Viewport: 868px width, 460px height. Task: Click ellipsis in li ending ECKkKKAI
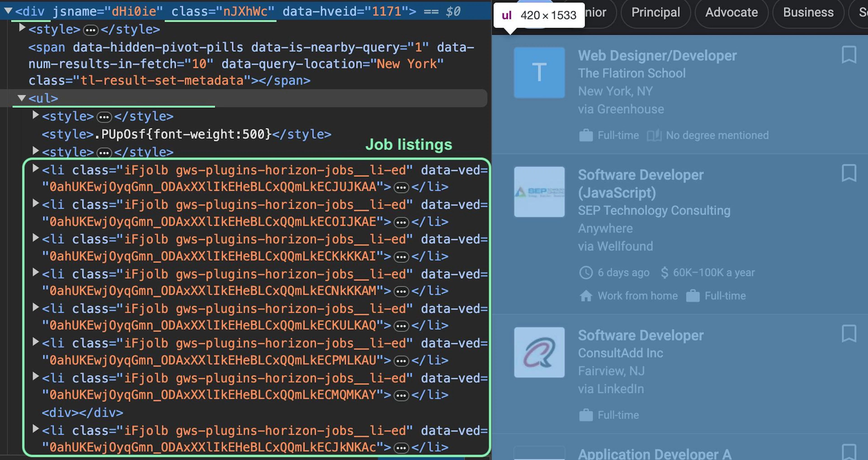[x=401, y=257]
